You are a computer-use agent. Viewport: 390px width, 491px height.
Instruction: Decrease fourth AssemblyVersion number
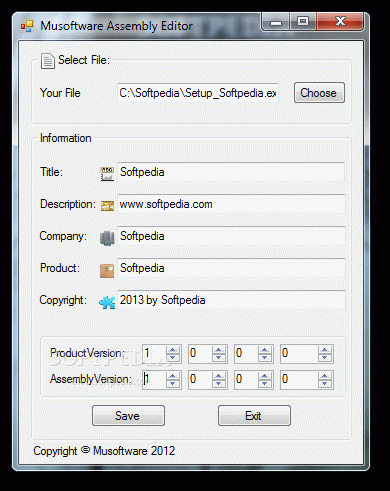[325, 383]
